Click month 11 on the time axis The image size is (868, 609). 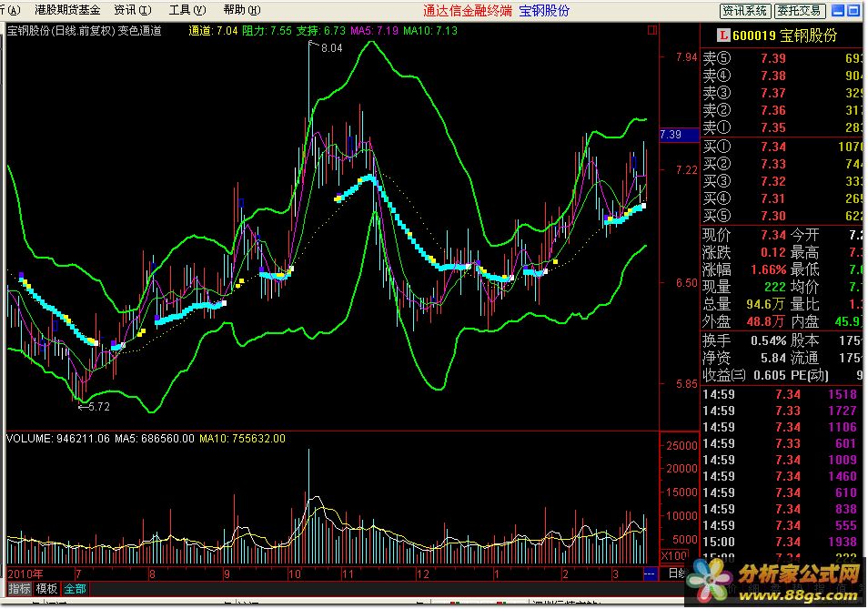tap(348, 574)
